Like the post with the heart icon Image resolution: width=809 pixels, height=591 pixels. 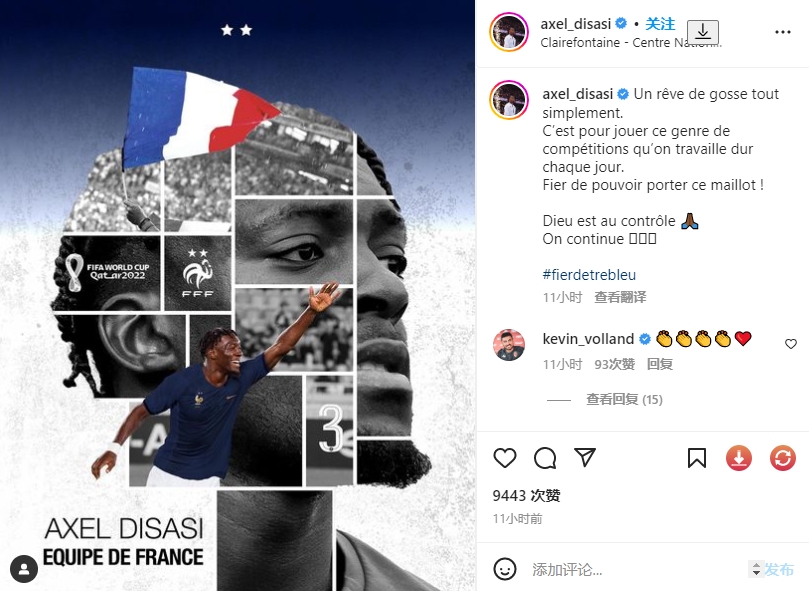[x=505, y=458]
